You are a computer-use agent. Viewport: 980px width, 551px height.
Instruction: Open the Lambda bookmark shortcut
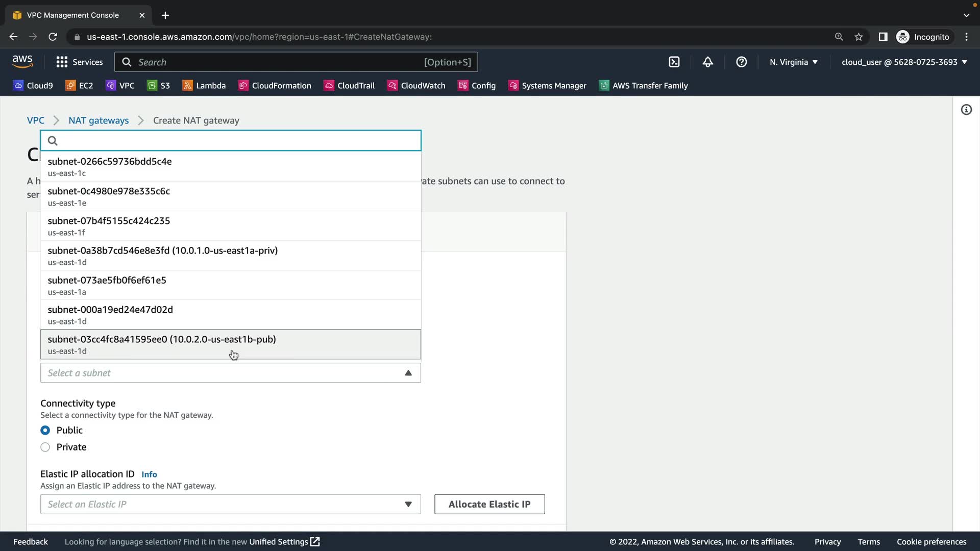point(204,86)
